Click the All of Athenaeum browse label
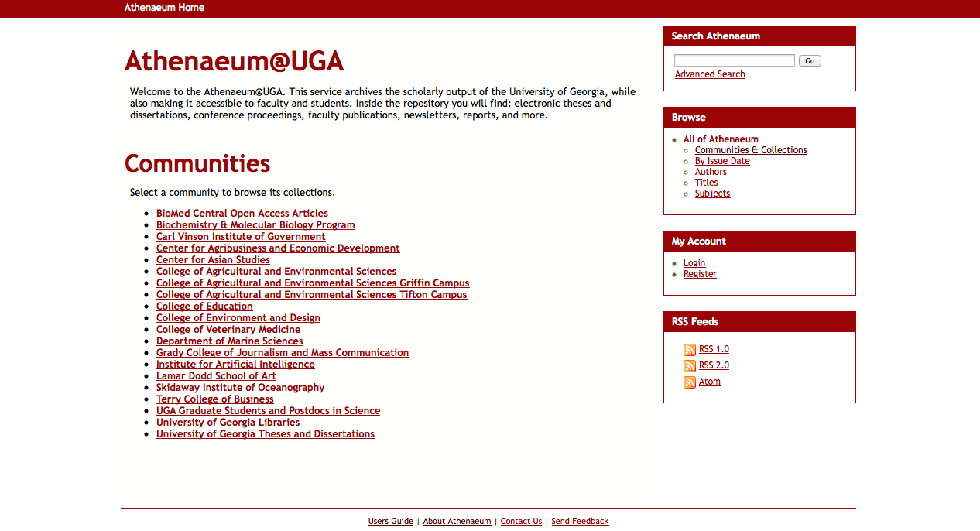This screenshot has height=531, width=980. tap(721, 139)
